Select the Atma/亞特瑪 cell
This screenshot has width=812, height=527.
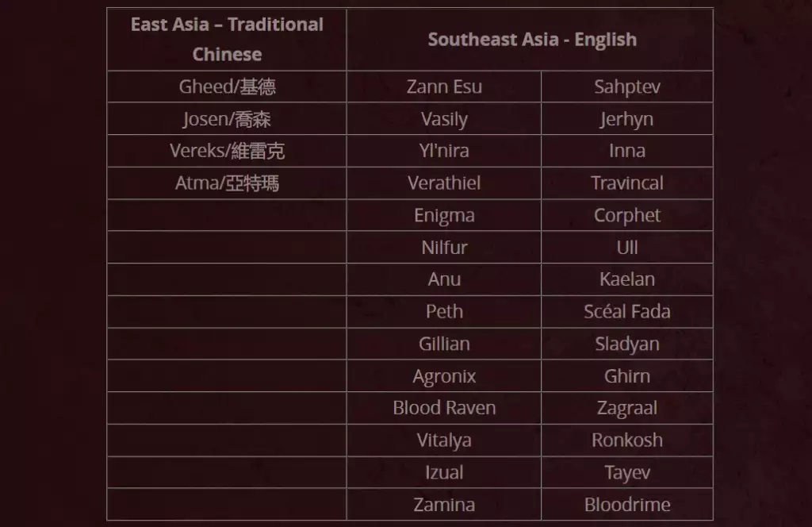point(227,183)
